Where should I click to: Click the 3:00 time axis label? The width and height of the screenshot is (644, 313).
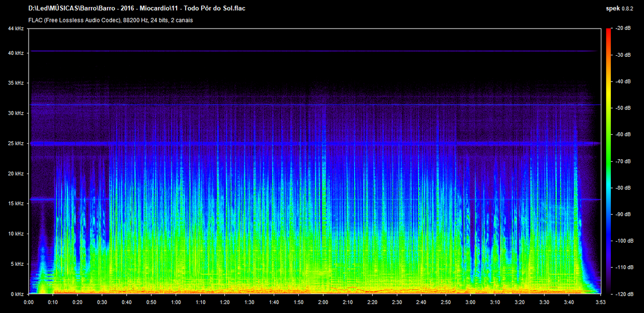470,302
